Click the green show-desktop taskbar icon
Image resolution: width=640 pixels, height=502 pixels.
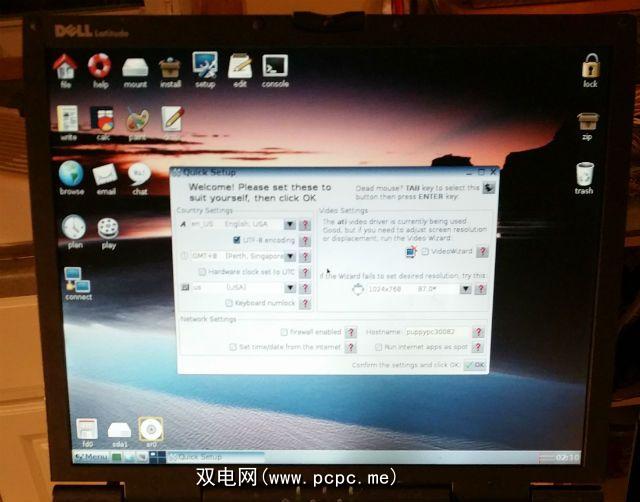(117, 457)
